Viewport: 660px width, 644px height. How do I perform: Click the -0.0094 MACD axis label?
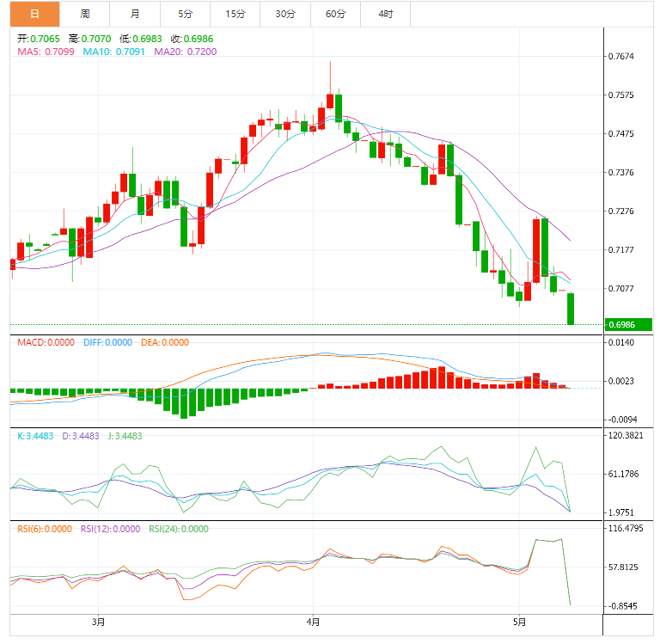click(x=622, y=420)
